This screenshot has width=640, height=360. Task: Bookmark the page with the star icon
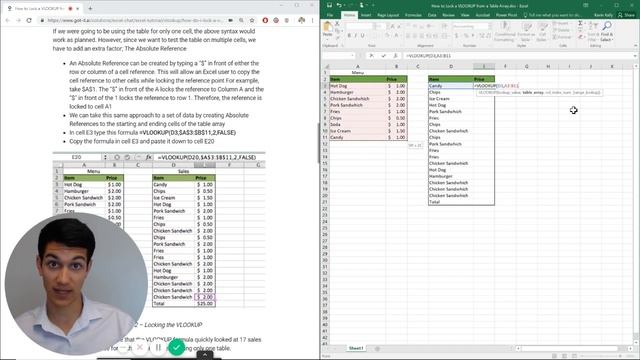(x=252, y=20)
